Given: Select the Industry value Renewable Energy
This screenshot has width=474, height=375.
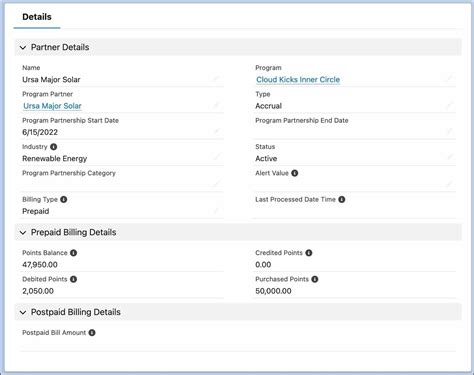Looking at the screenshot, I should point(55,159).
